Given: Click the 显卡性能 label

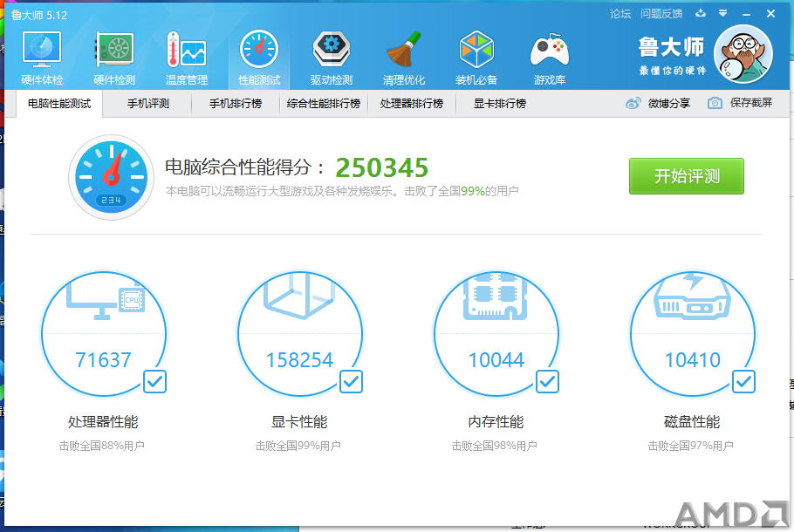Looking at the screenshot, I should pyautogui.click(x=299, y=421).
